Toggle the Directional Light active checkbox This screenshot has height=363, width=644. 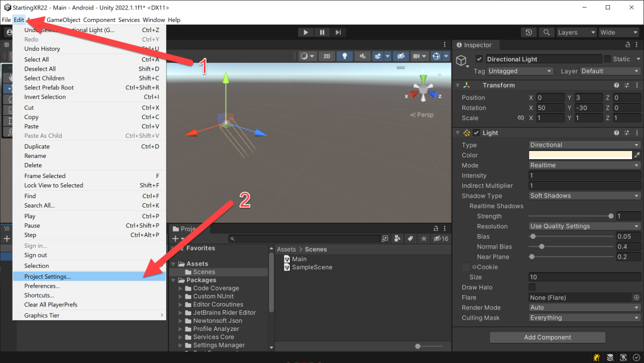(x=479, y=59)
